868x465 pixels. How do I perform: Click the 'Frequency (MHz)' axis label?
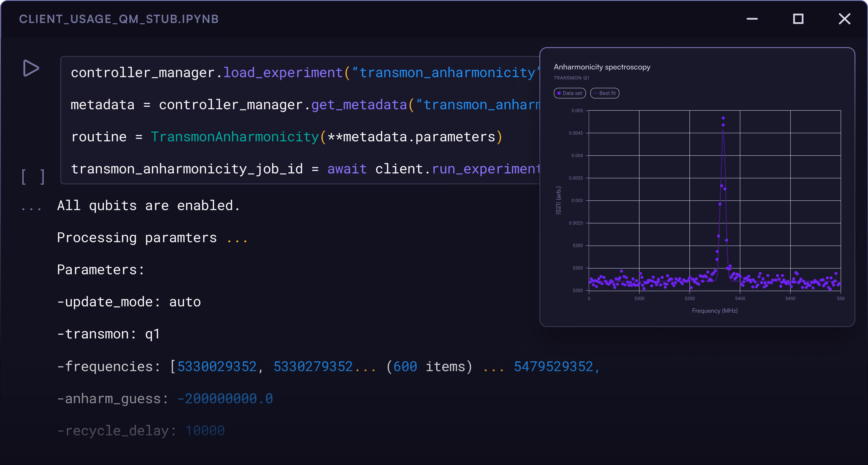(x=715, y=310)
